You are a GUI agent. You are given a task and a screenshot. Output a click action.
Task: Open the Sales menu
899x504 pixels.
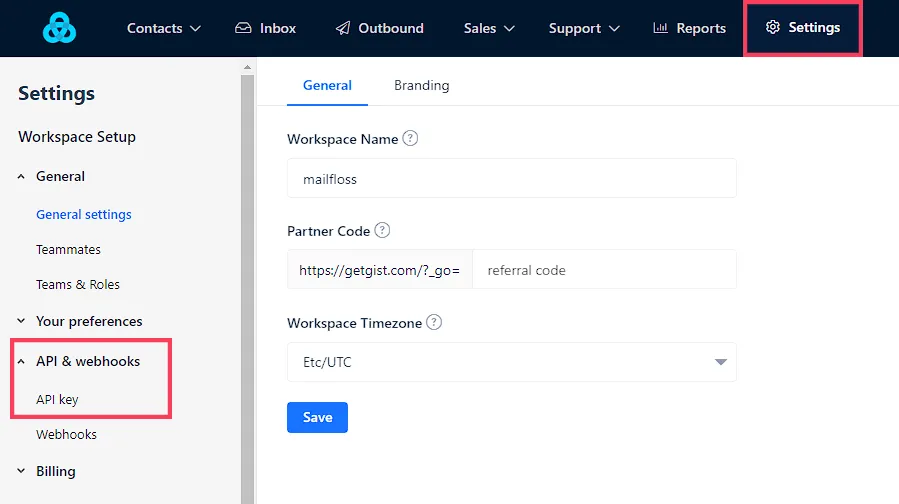(489, 28)
